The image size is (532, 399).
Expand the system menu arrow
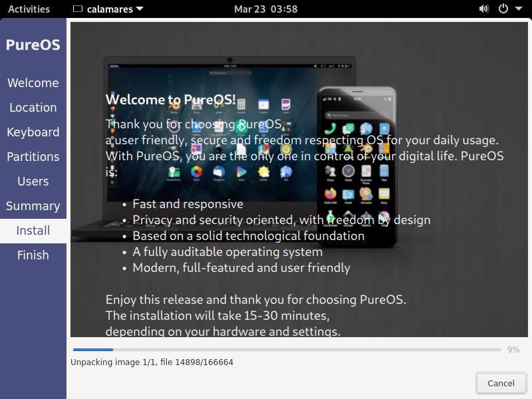(x=519, y=9)
